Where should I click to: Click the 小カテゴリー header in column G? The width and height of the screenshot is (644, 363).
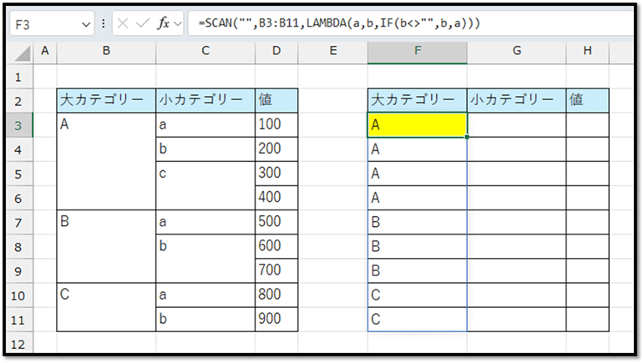coord(516,101)
